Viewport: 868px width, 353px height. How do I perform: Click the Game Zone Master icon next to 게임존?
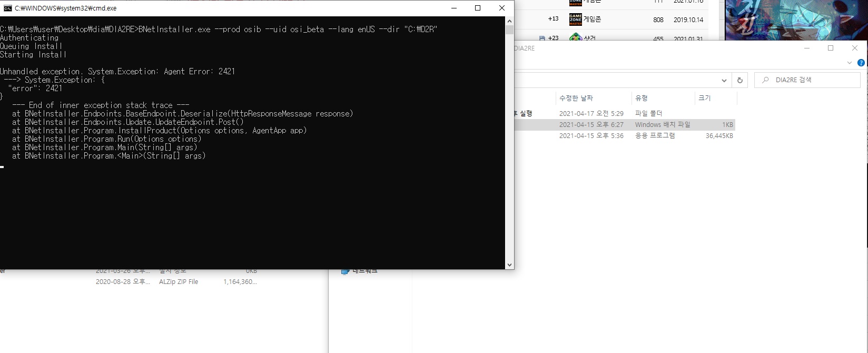click(x=575, y=19)
